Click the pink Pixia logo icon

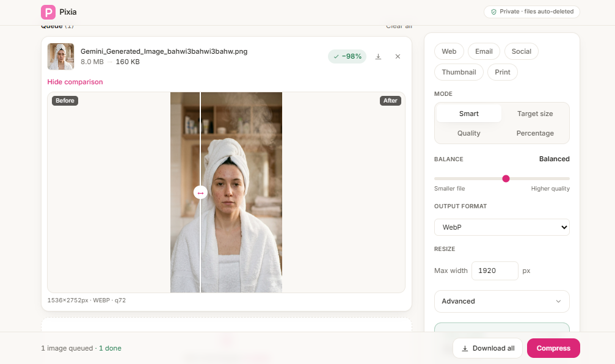48,12
